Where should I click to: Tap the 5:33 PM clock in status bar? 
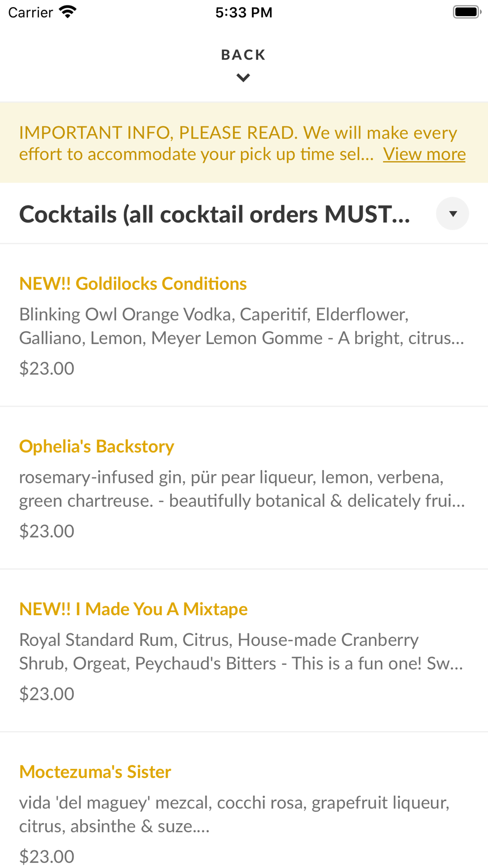point(244,12)
